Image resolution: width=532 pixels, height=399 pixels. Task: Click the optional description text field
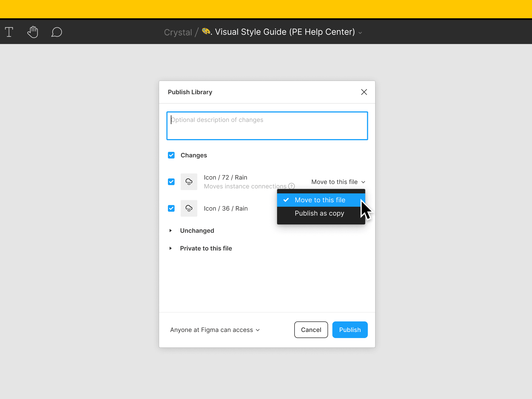pos(267,126)
